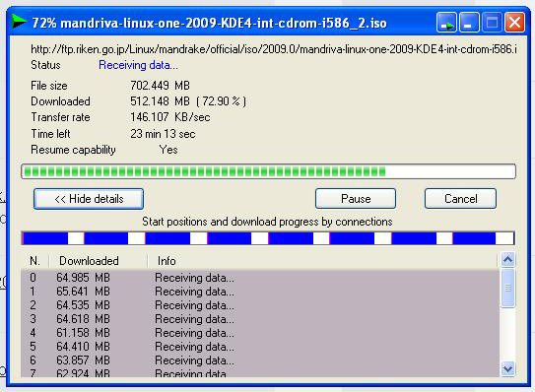Screen dimensions: 535x392
Task: Click the connection list scrollbar thumb
Action: 507,289
